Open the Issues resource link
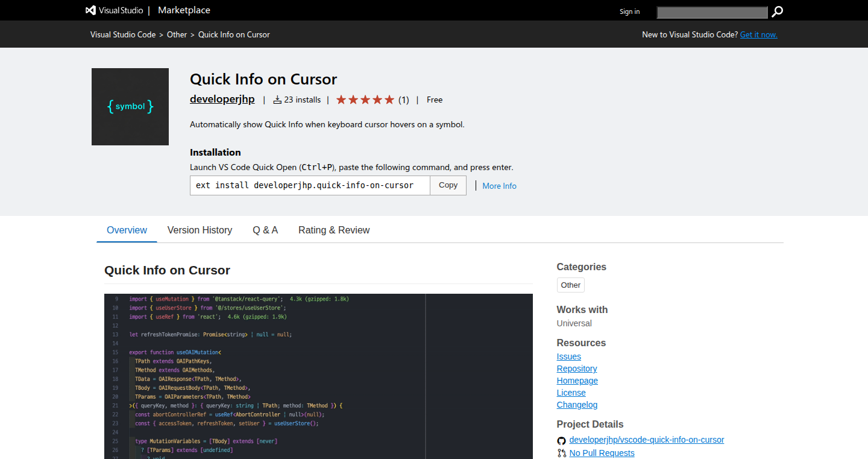Screen dimensions: 868x459 point(569,356)
